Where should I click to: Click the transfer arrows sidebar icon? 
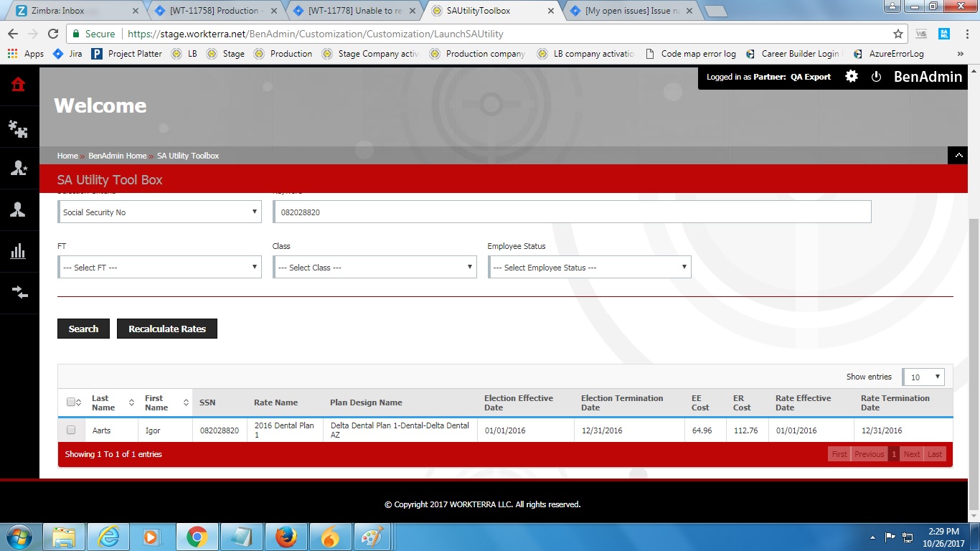[19, 292]
